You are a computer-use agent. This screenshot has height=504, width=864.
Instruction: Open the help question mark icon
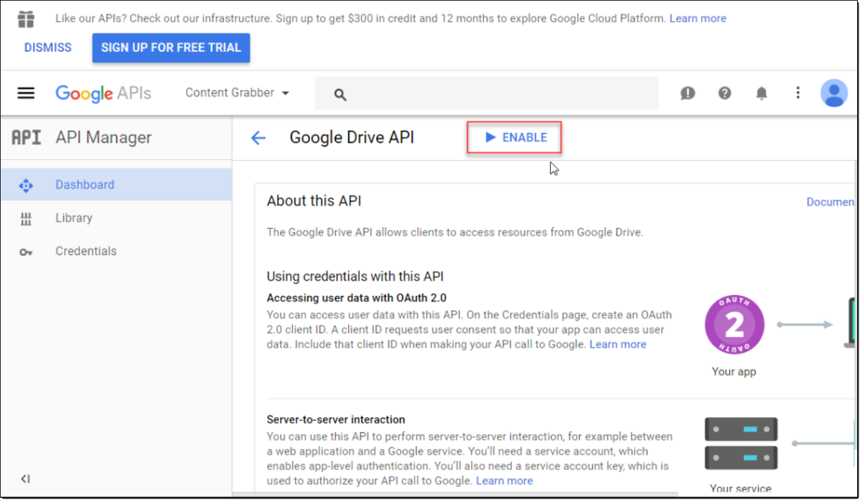tap(724, 94)
